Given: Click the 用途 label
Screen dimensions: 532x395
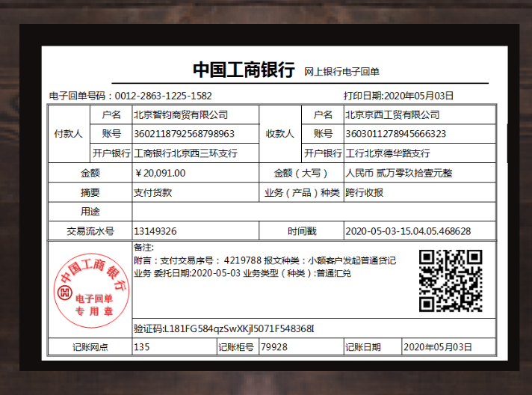Looking at the screenshot, I should (90, 212).
